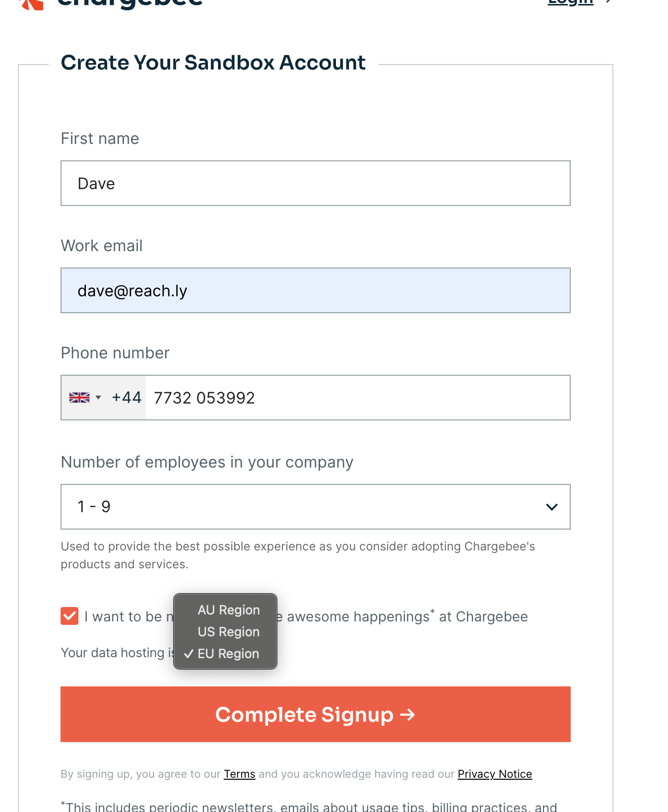Click the First name input field

pos(315,183)
